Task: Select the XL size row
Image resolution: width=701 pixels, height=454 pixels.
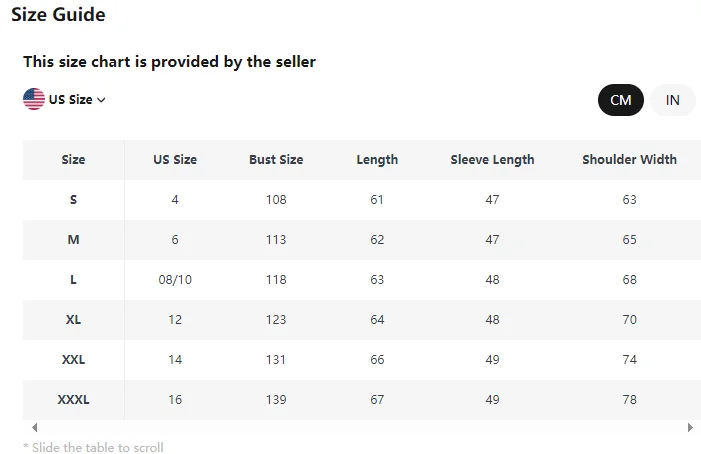Action: [73, 320]
